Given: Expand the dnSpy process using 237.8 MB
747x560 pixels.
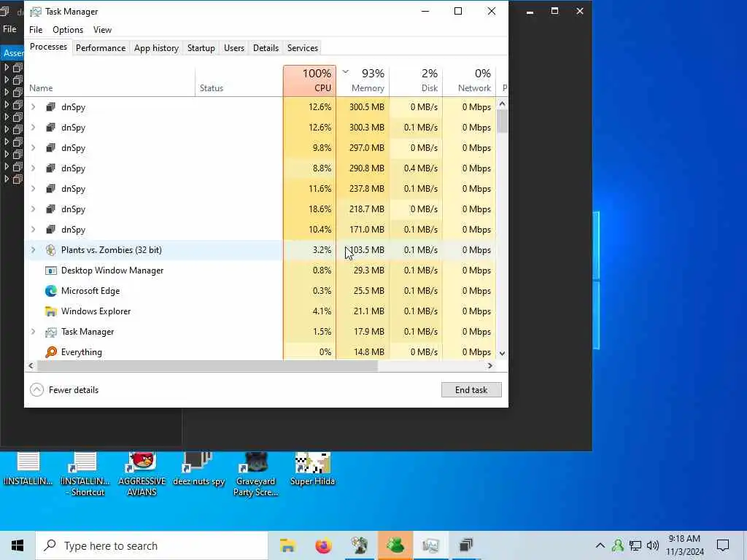Looking at the screenshot, I should 34,189.
